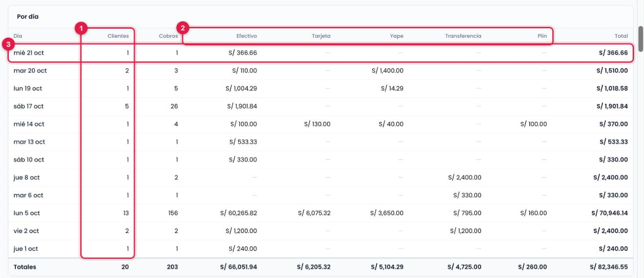The width and height of the screenshot is (644, 278).
Task: Click Yape total S/ 5,104.29
Action: (387, 267)
